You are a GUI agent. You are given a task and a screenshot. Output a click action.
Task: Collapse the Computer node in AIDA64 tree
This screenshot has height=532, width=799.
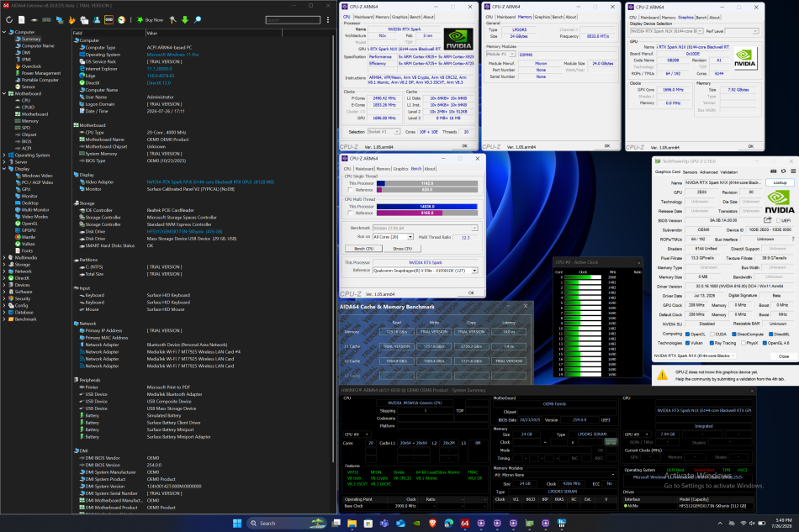4,32
